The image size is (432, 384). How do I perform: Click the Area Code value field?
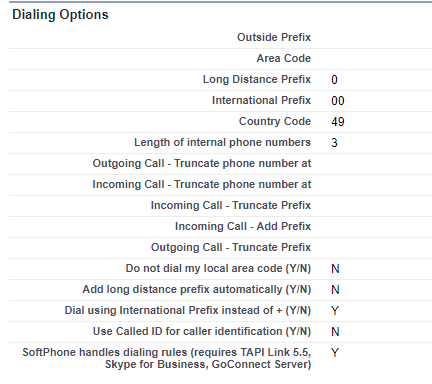[x=378, y=59]
